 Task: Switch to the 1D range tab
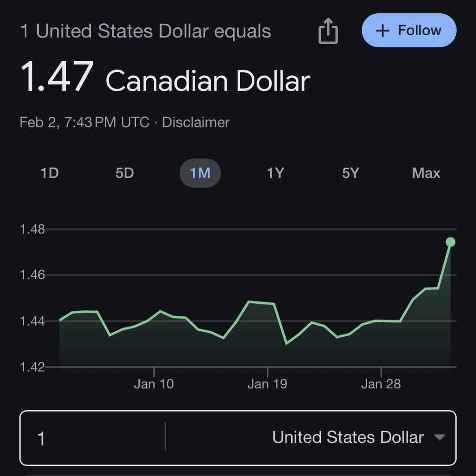pyautogui.click(x=49, y=173)
